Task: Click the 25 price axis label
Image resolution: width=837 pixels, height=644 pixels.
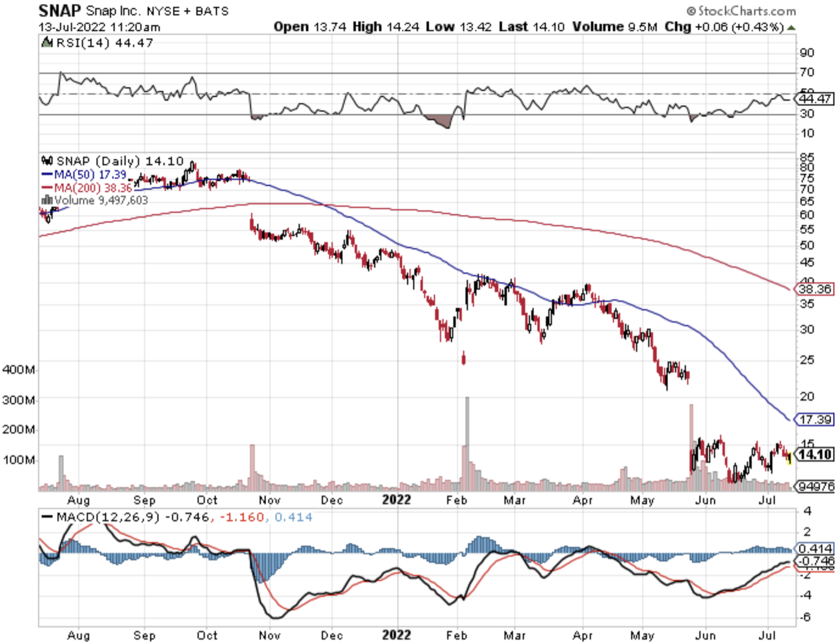Action: (807, 360)
